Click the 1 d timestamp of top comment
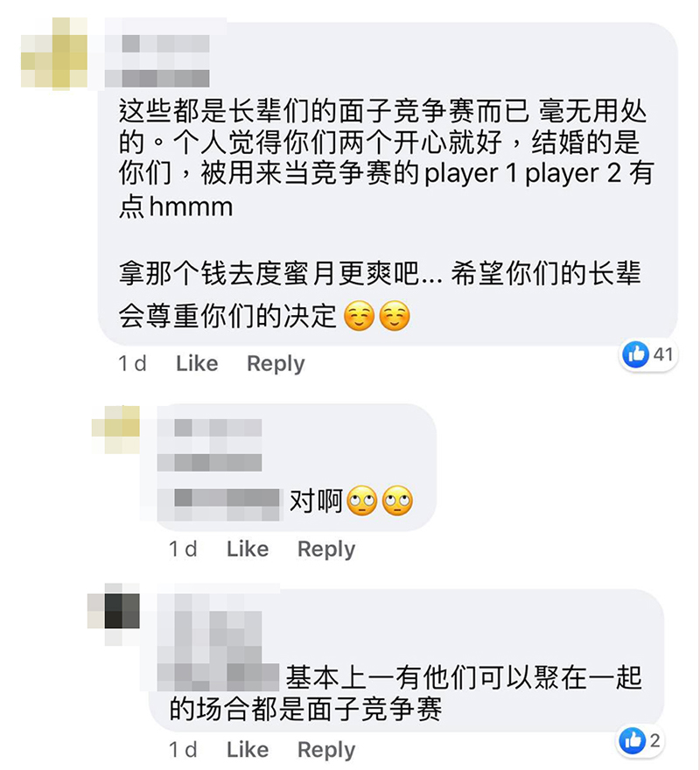The width and height of the screenshot is (700, 770). (132, 364)
